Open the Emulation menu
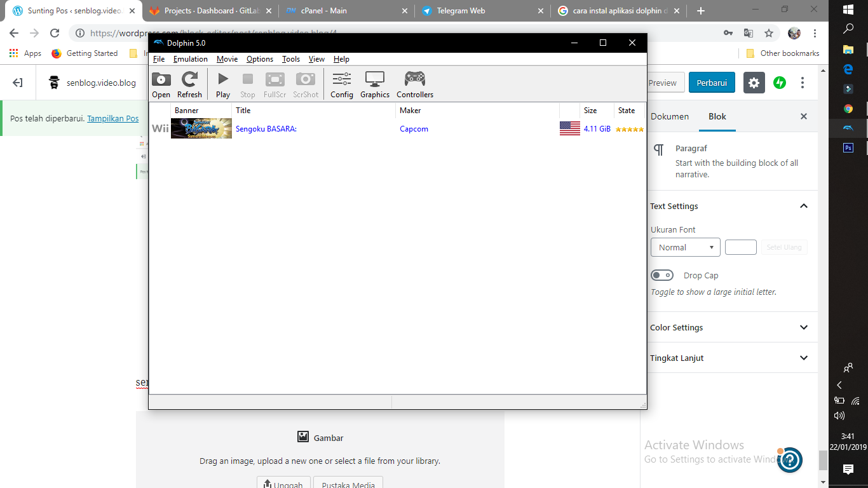The image size is (868, 488). 191,59
